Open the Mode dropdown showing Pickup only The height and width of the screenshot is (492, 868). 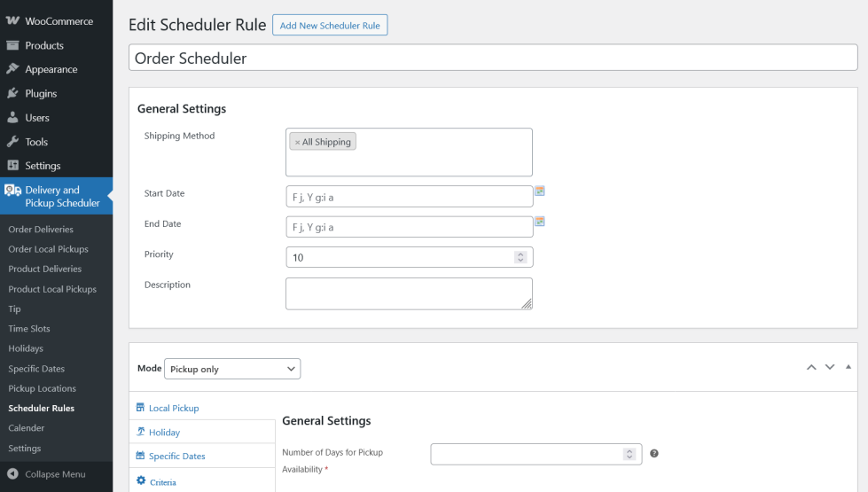[x=232, y=369]
